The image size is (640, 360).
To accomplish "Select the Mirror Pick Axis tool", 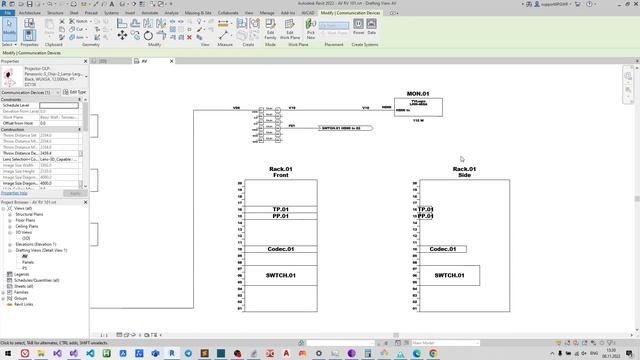I will (x=148, y=23).
